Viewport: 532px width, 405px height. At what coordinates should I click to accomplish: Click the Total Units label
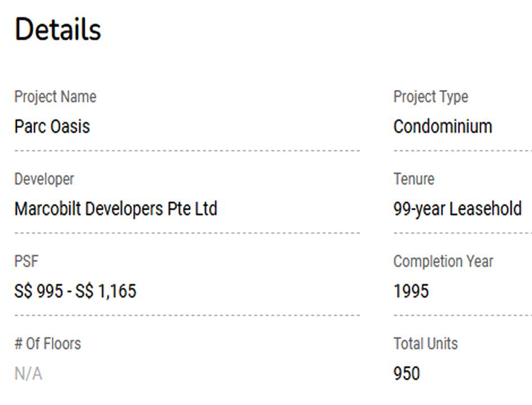tap(425, 343)
